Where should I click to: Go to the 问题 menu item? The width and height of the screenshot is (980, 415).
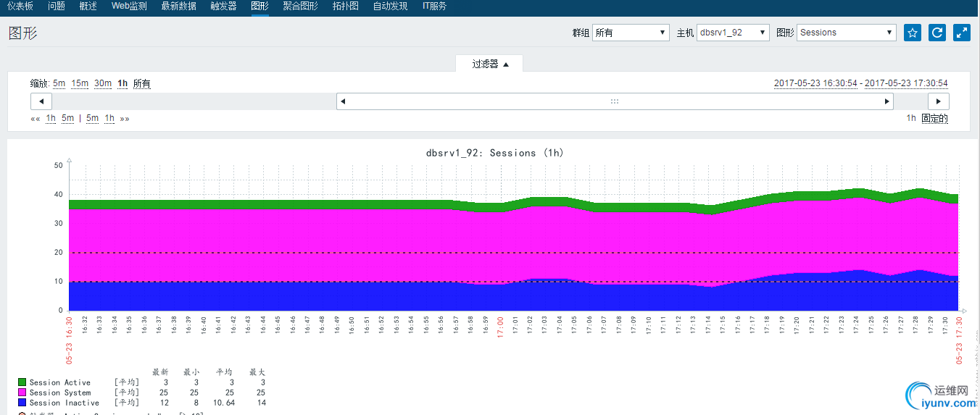[57, 7]
